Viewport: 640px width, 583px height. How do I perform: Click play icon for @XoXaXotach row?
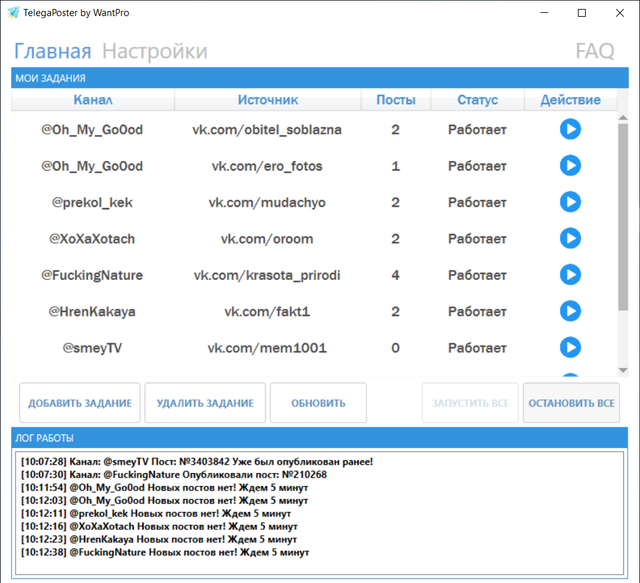tap(570, 238)
